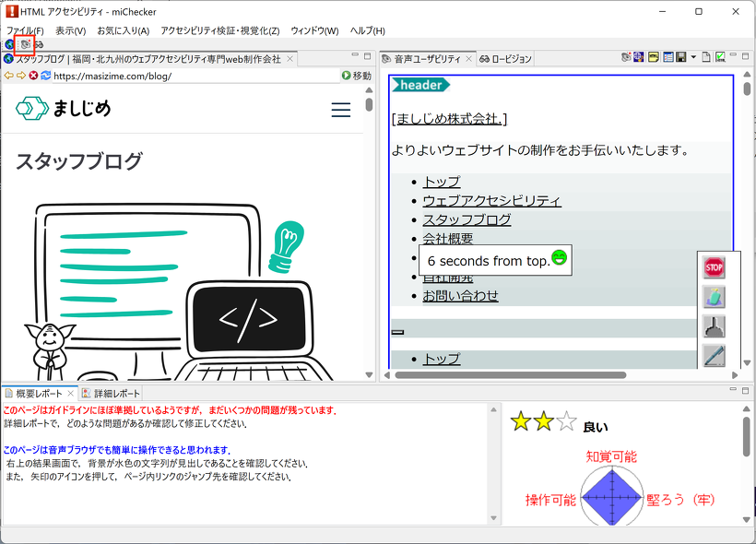
Task: Open the hamburger menu on the webpage
Action: point(341,110)
